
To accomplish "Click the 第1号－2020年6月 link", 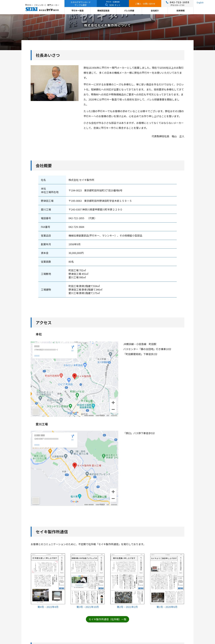I will 167,607.
